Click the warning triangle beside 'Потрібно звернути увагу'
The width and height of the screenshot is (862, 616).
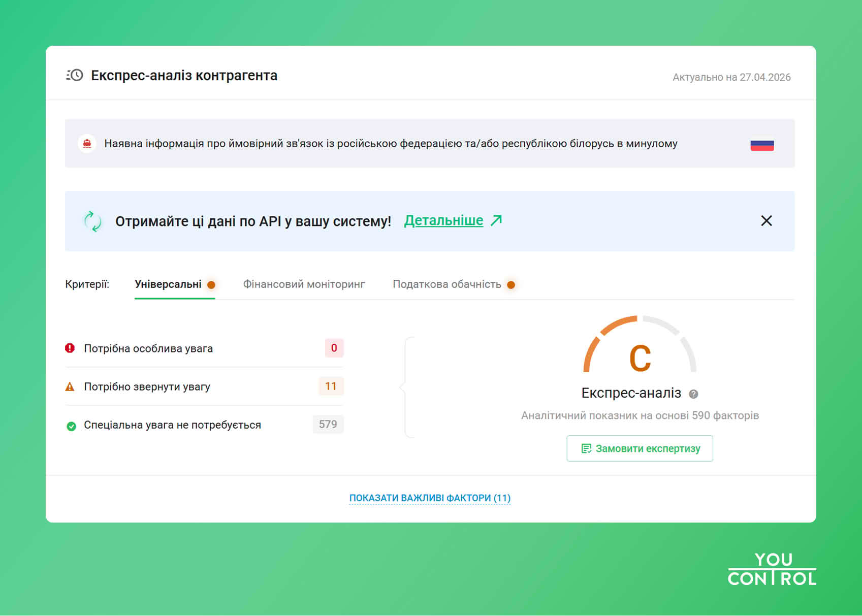[71, 386]
